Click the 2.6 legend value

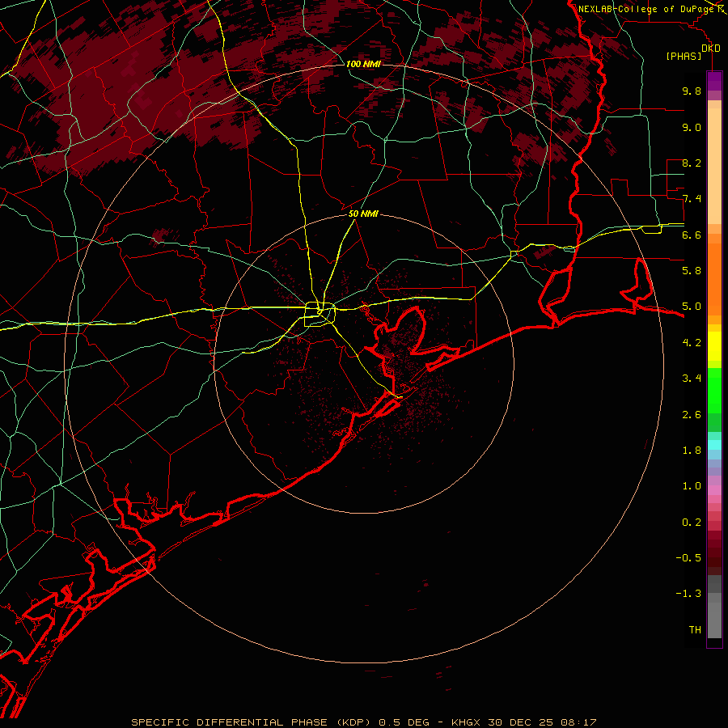692,415
